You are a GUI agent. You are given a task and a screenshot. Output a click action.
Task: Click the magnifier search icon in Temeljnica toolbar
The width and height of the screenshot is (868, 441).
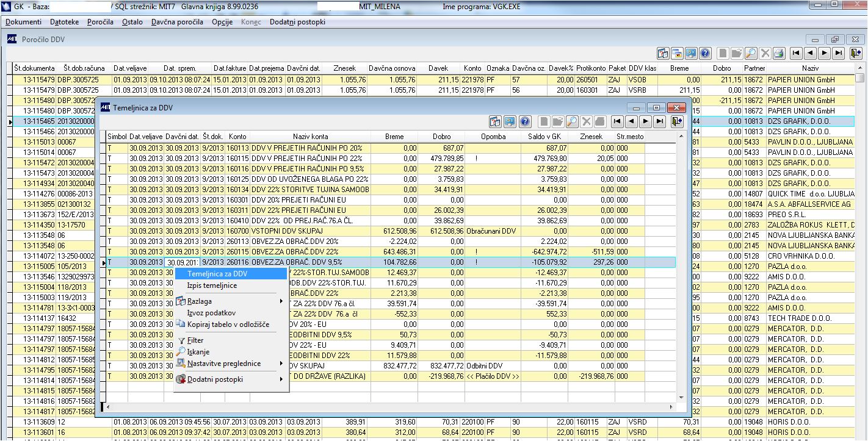pyautogui.click(x=572, y=121)
